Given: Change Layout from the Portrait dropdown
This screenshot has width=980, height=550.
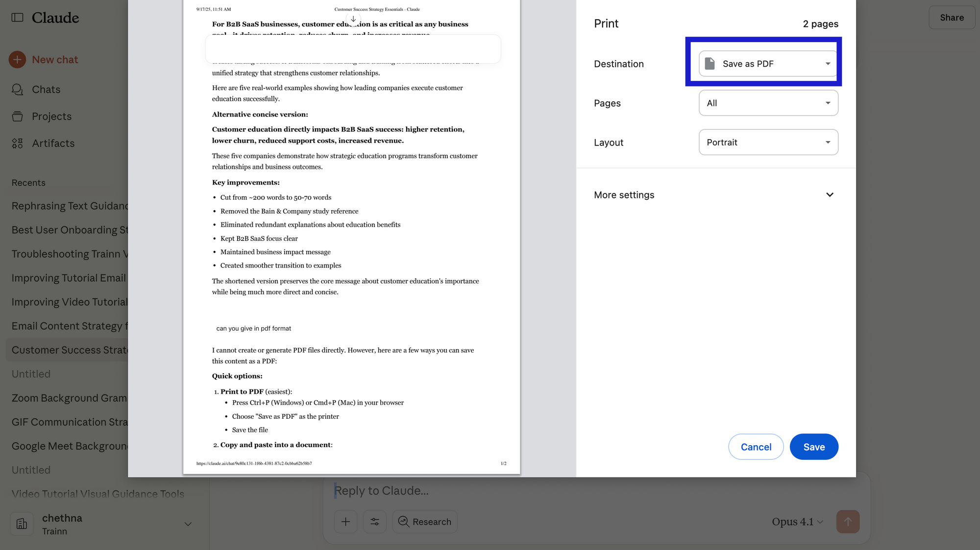Looking at the screenshot, I should pyautogui.click(x=768, y=142).
